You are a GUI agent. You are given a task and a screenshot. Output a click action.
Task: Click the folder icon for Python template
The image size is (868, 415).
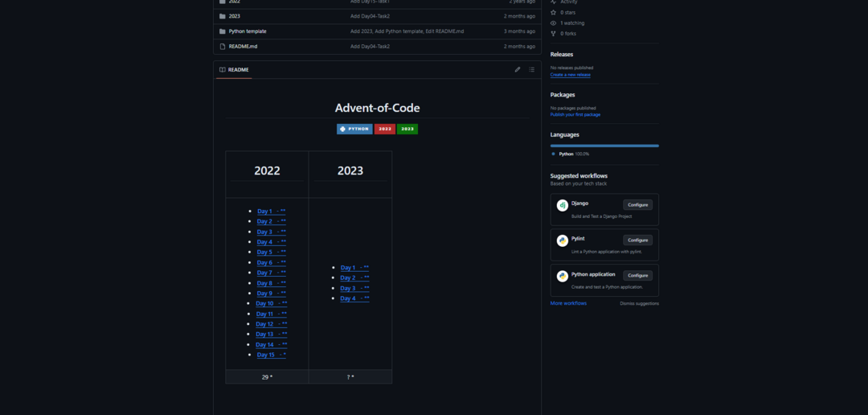pyautogui.click(x=222, y=31)
